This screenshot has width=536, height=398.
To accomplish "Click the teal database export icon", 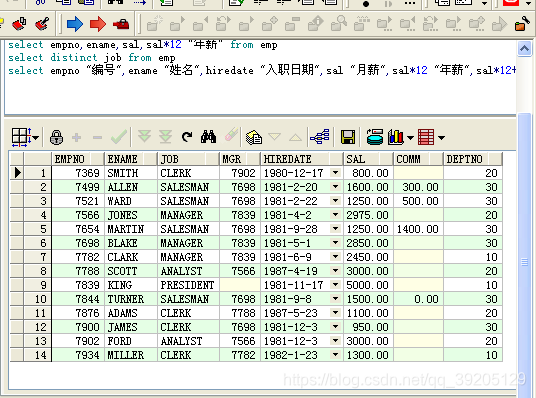I will (x=375, y=137).
